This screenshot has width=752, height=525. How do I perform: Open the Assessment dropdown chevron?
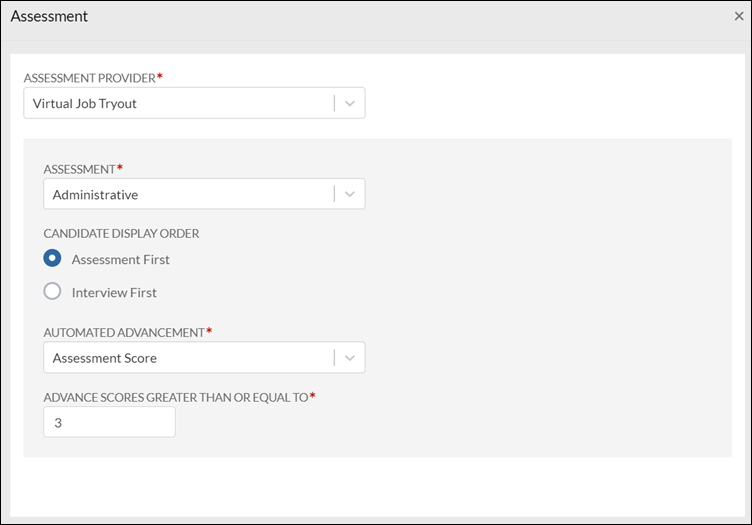(350, 194)
